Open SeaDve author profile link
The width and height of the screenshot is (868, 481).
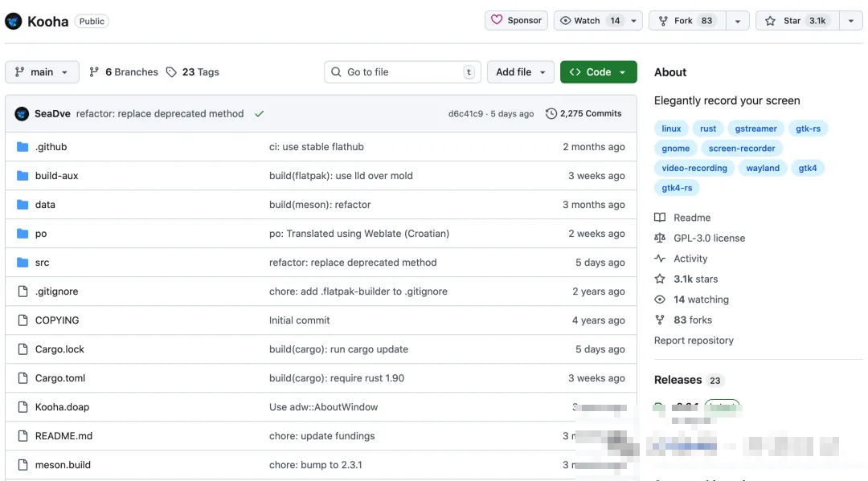tap(52, 113)
